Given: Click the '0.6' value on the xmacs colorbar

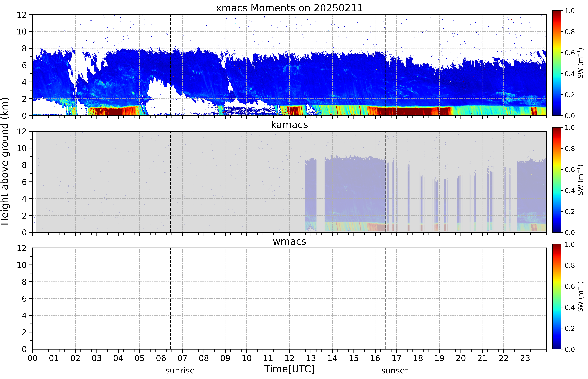Looking at the screenshot, I should click(x=570, y=53).
